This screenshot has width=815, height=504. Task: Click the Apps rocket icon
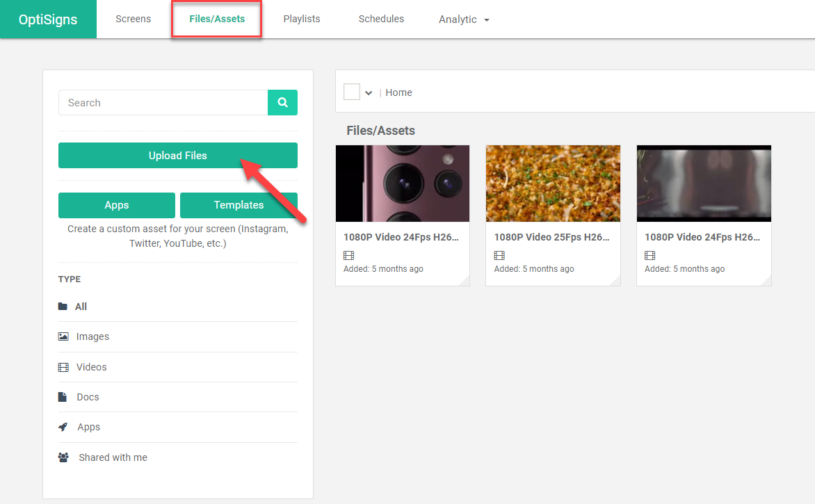(x=63, y=427)
